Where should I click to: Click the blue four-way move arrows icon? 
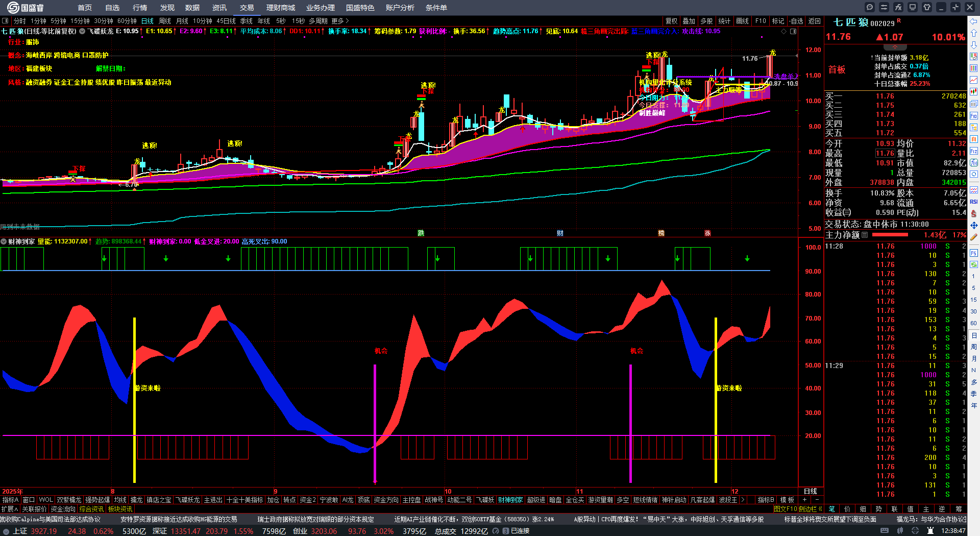974,225
